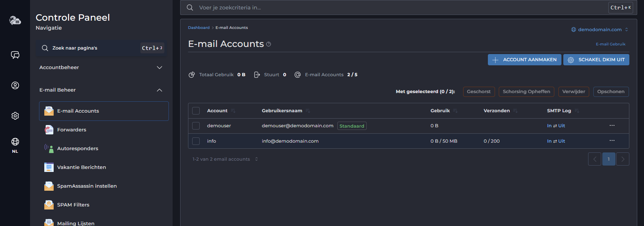Click the Autoresponders icon in navigation
Viewport: 644px width, 226px height.
coord(49,148)
